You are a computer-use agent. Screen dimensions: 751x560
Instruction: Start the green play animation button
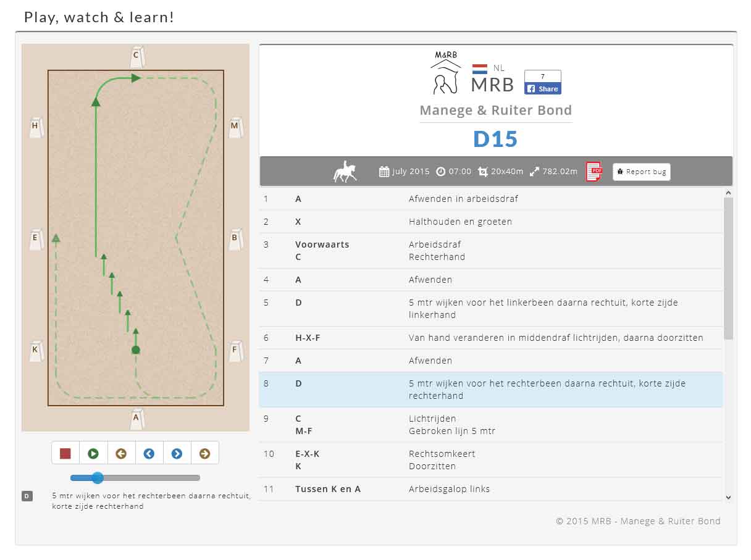tap(93, 454)
